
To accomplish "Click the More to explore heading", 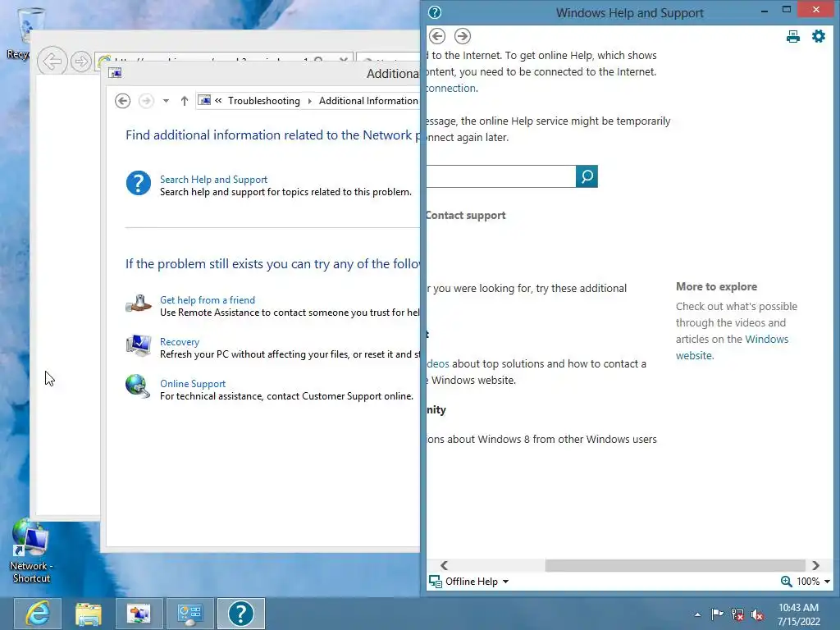I will [716, 286].
